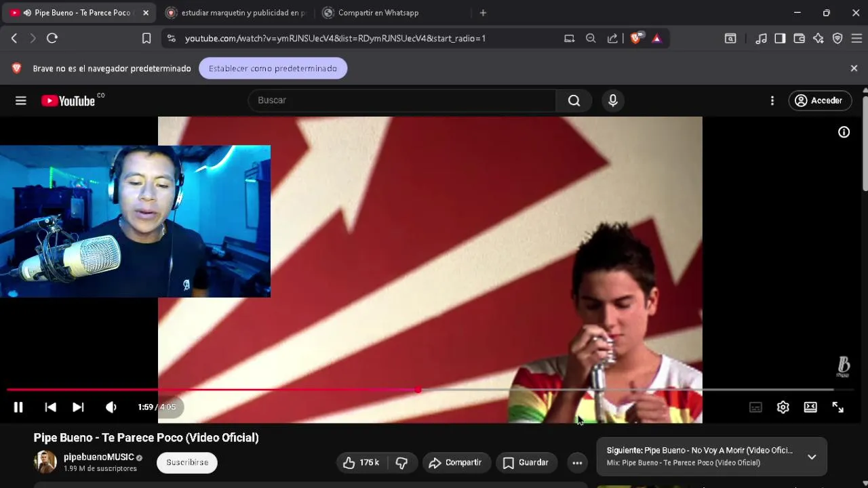Start voice search with microphone
Screen dimensions: 868x488
coord(613,100)
